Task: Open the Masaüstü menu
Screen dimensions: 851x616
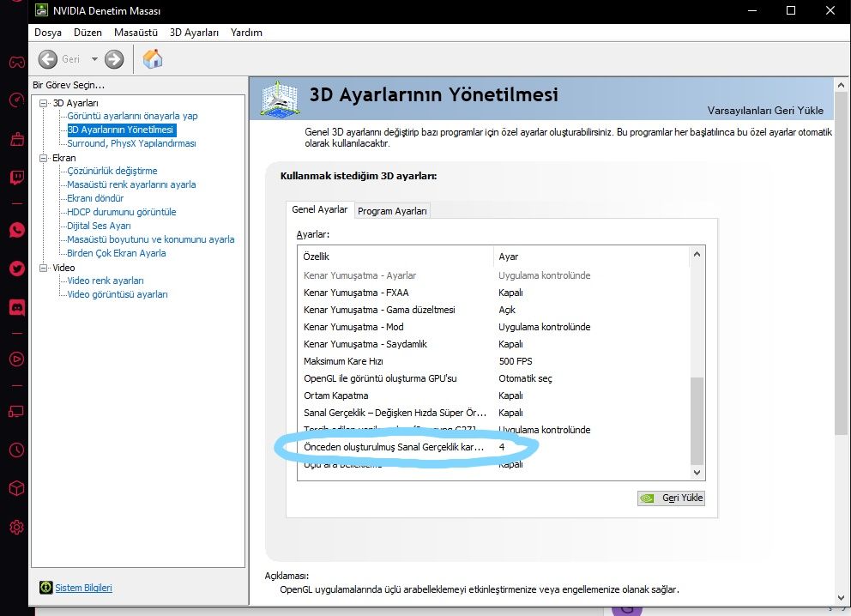Action: coord(136,33)
